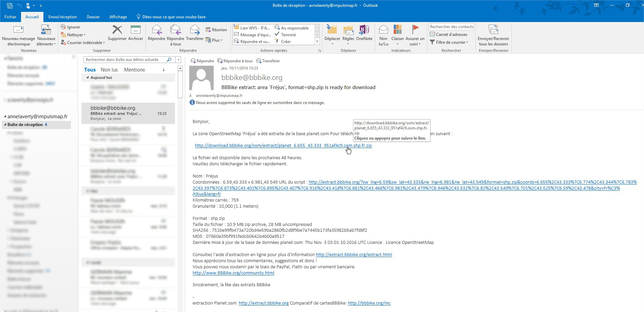Click the sender avatar picture
Image resolution: width=644 pixels, height=312 pixels.
201,78
